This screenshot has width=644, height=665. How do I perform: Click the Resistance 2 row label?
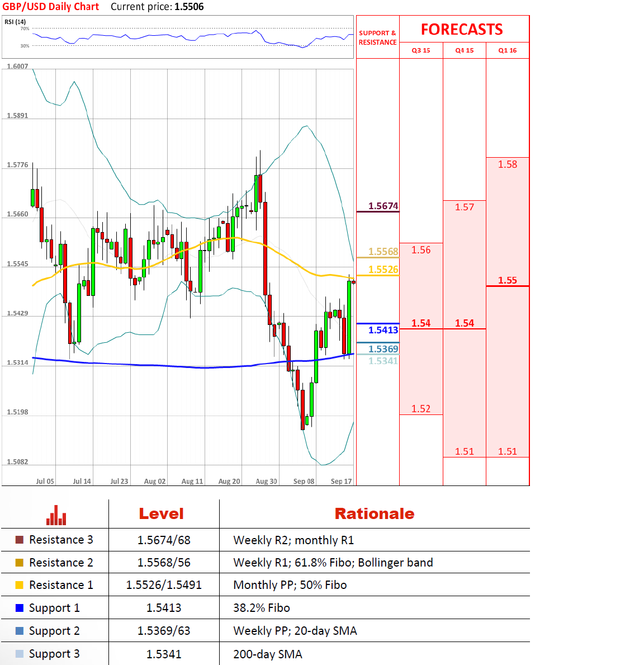click(x=61, y=563)
